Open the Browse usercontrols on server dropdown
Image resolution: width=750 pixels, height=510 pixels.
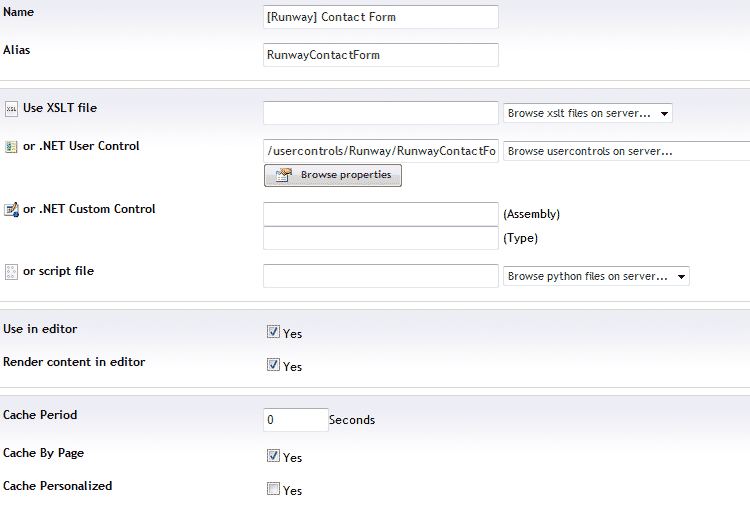point(626,151)
